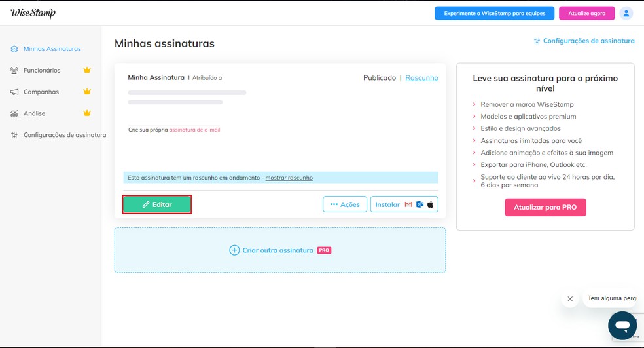This screenshot has height=348, width=644.
Task: Open Funcionários in sidebar
Action: [x=42, y=70]
